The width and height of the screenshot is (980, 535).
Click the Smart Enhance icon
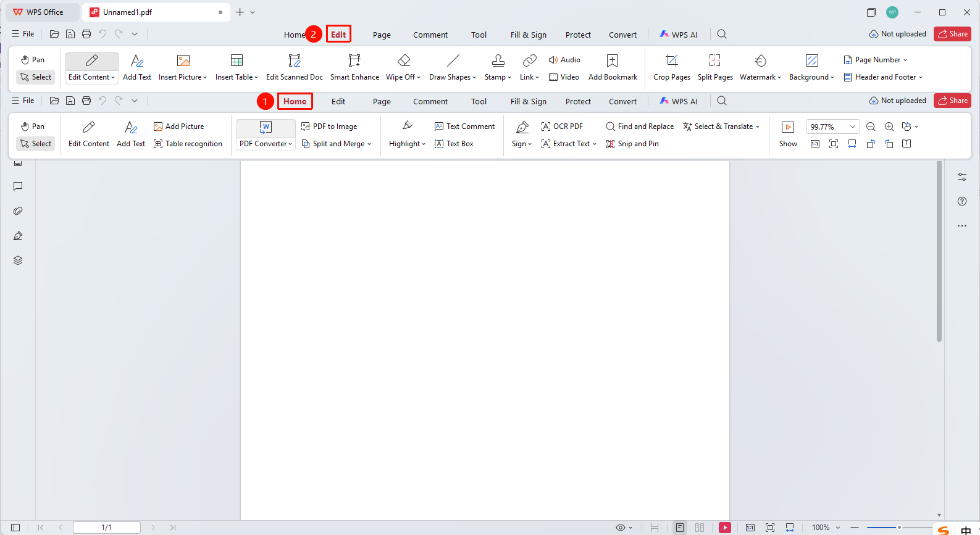[354, 60]
